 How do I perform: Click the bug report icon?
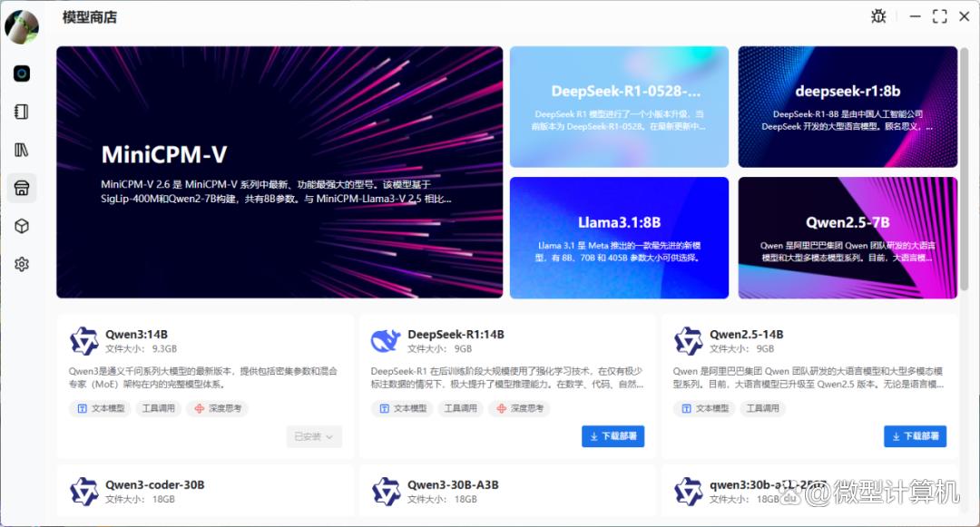[x=878, y=16]
